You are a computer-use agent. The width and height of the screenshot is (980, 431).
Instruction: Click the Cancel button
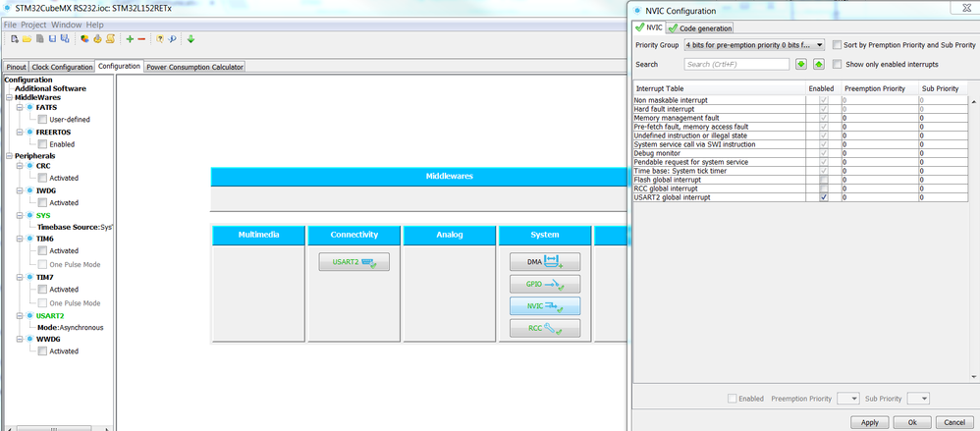click(954, 422)
